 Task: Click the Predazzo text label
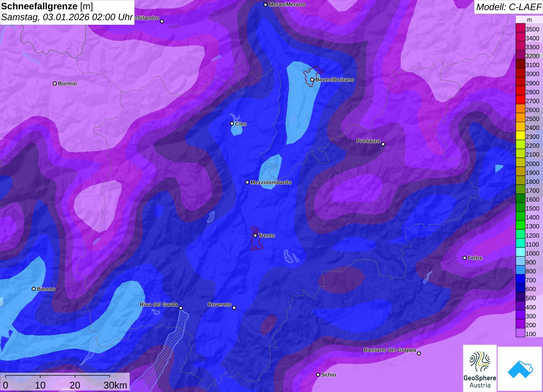[x=368, y=141]
